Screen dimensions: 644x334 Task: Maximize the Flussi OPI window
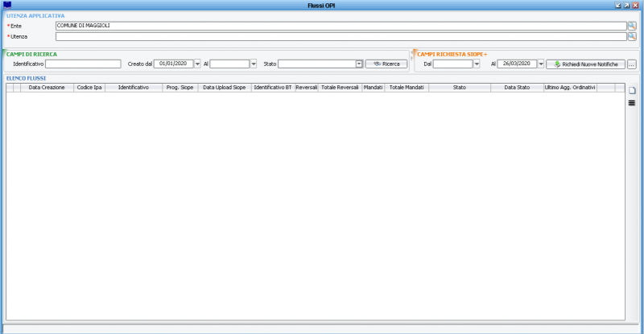[x=627, y=6]
